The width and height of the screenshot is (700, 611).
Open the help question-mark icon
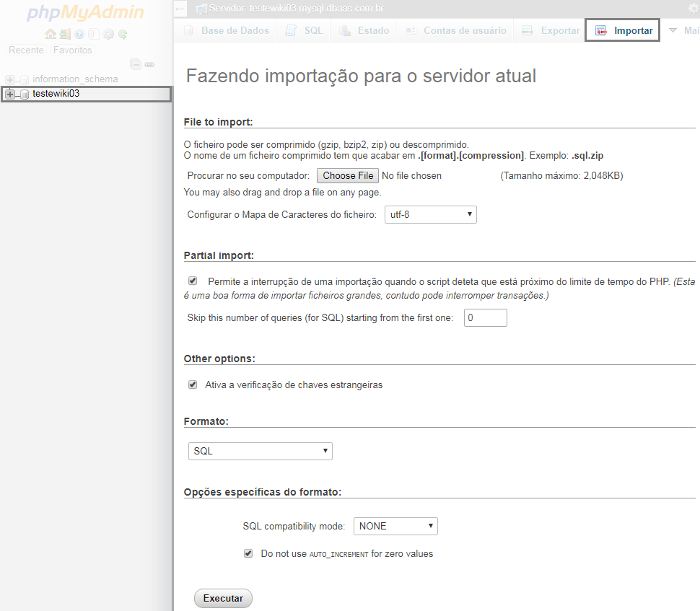pos(79,34)
